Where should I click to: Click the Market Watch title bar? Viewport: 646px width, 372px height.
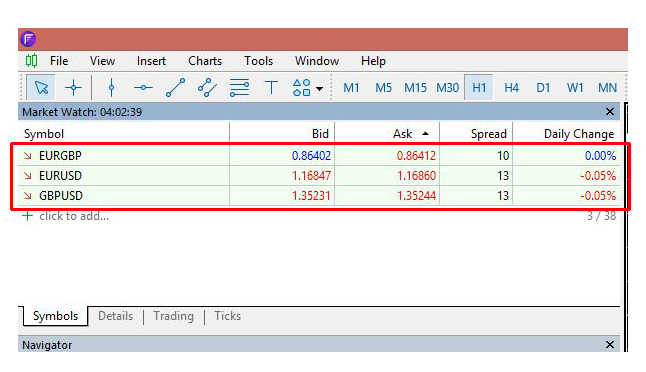tap(319, 112)
